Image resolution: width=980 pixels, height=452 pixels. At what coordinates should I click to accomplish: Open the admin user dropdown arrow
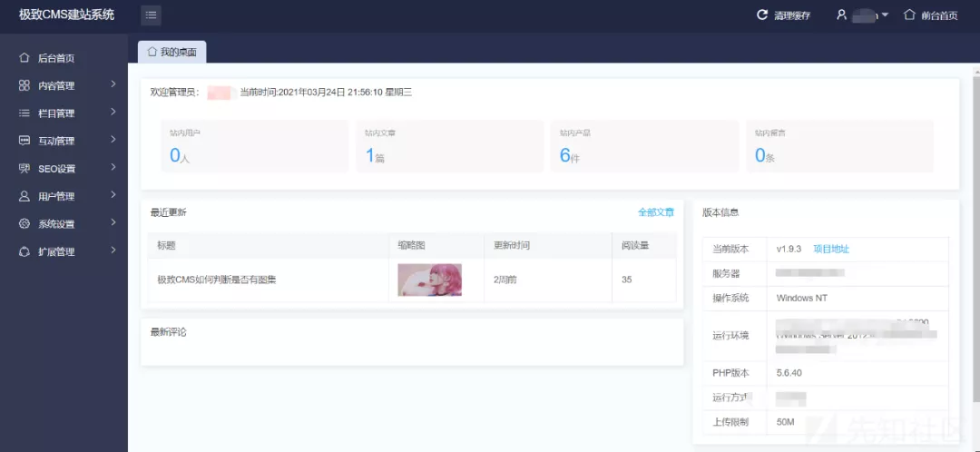pyautogui.click(x=885, y=15)
